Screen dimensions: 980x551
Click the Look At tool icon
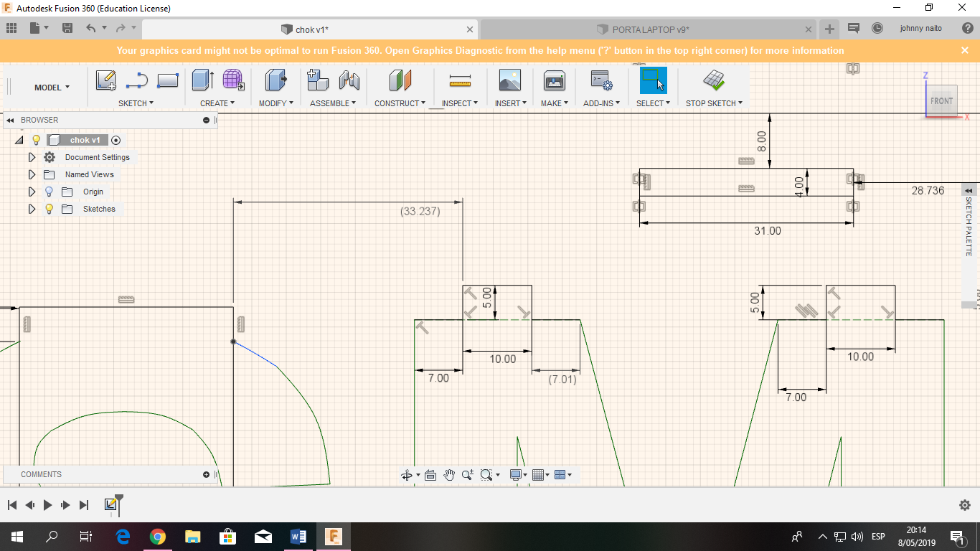430,475
